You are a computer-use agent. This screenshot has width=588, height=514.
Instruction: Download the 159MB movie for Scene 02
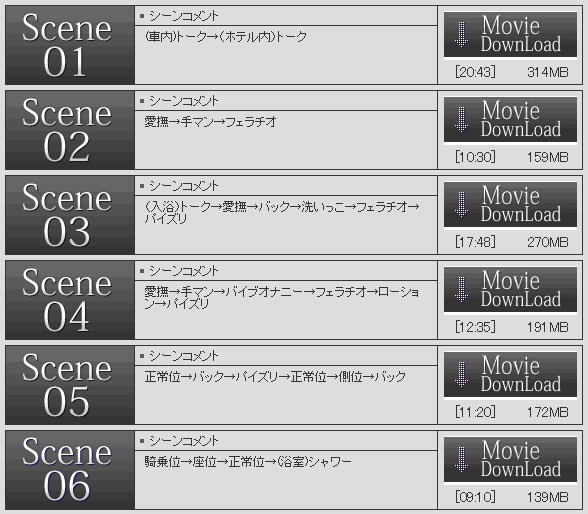point(510,120)
